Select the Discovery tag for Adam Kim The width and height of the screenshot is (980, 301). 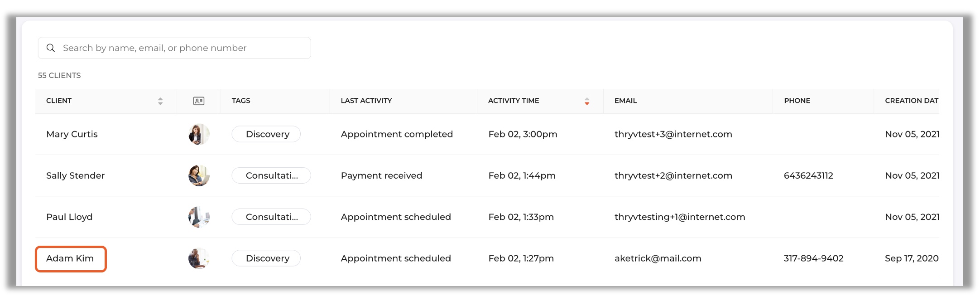coord(266,258)
